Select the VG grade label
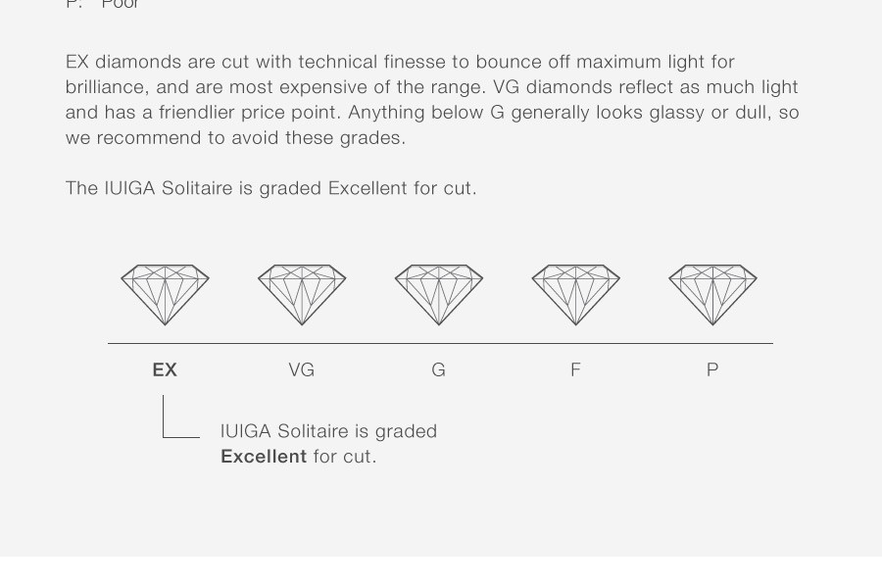 coord(302,369)
